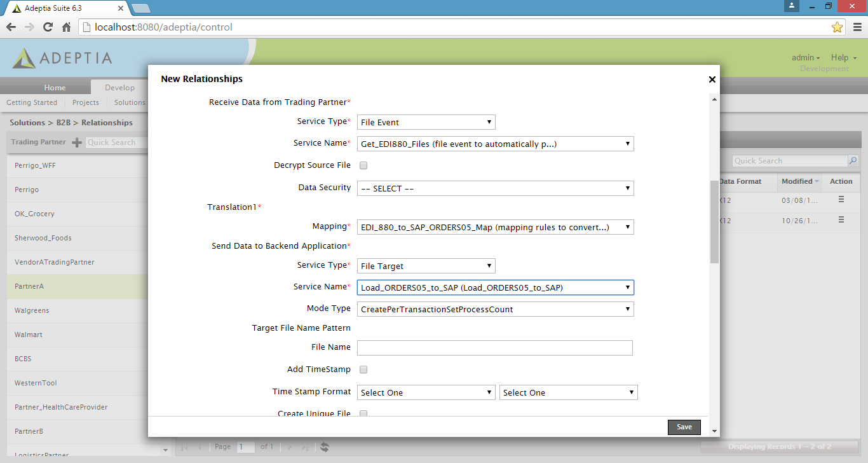Click the dialog's vertical scrollbar thumb

pos(714,221)
